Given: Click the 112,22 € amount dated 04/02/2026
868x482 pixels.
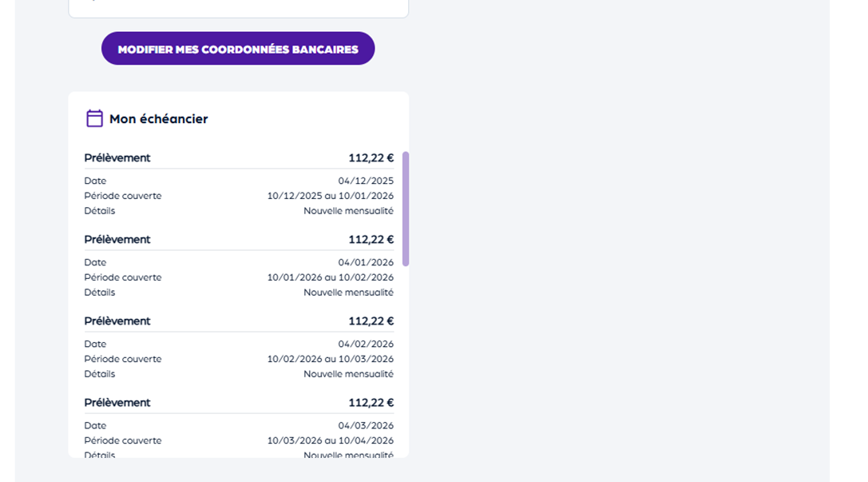Looking at the screenshot, I should coord(371,321).
